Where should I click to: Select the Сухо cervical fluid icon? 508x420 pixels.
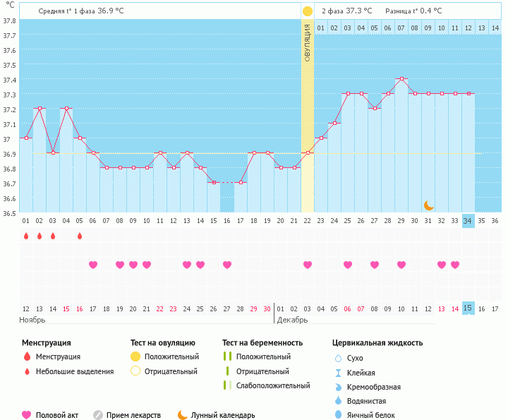338,359
